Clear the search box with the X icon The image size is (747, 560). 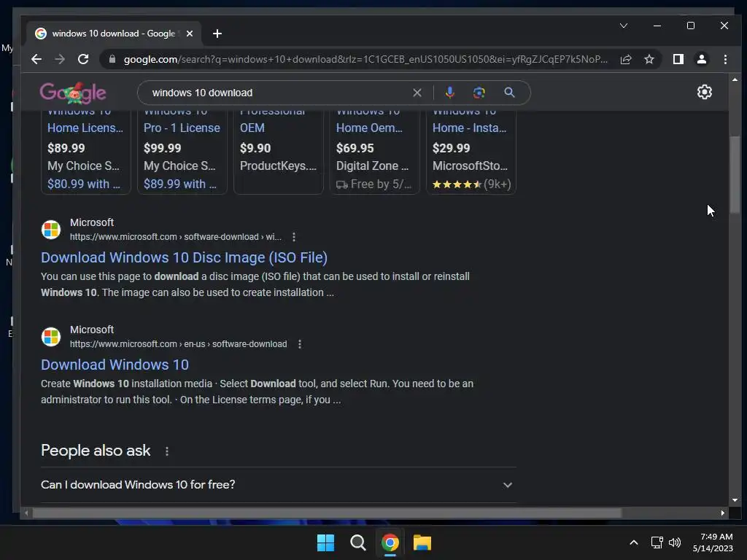pos(417,93)
